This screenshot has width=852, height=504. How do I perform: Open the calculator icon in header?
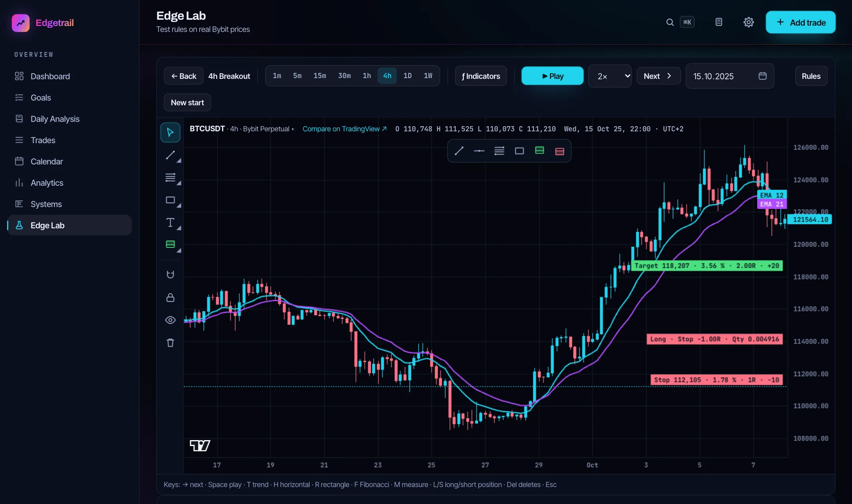pos(719,22)
